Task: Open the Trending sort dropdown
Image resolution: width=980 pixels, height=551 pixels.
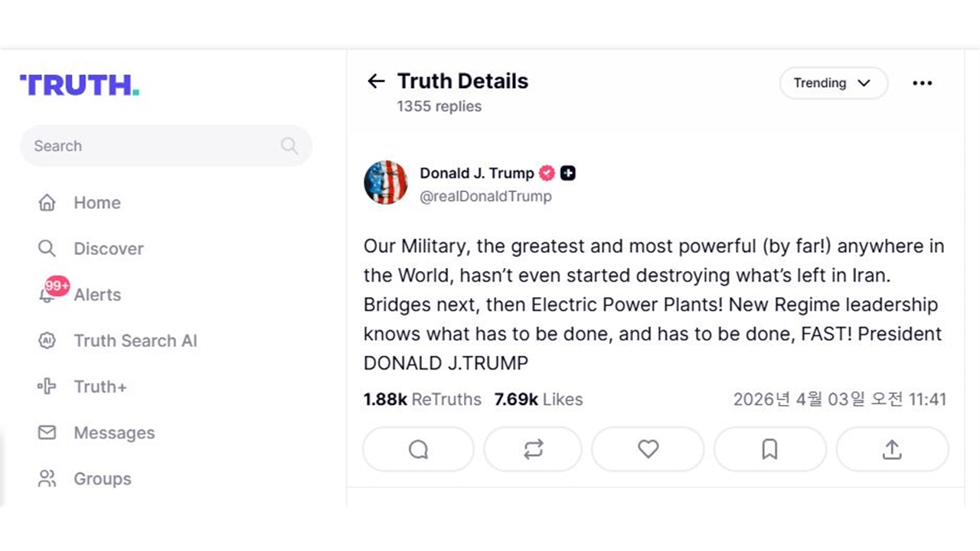Action: [833, 83]
